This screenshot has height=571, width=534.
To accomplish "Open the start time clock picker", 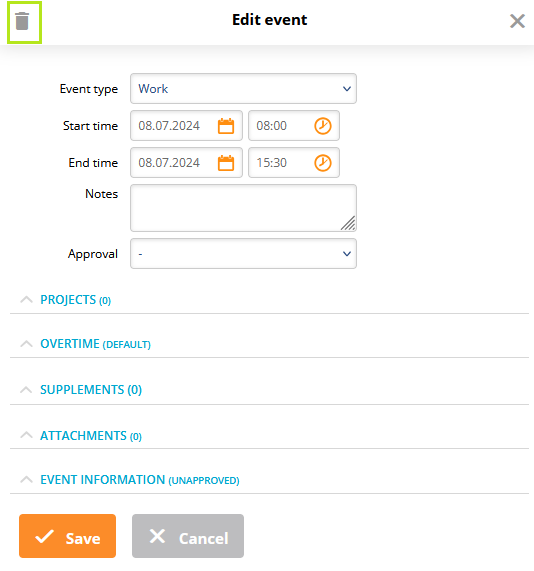I will point(323,126).
